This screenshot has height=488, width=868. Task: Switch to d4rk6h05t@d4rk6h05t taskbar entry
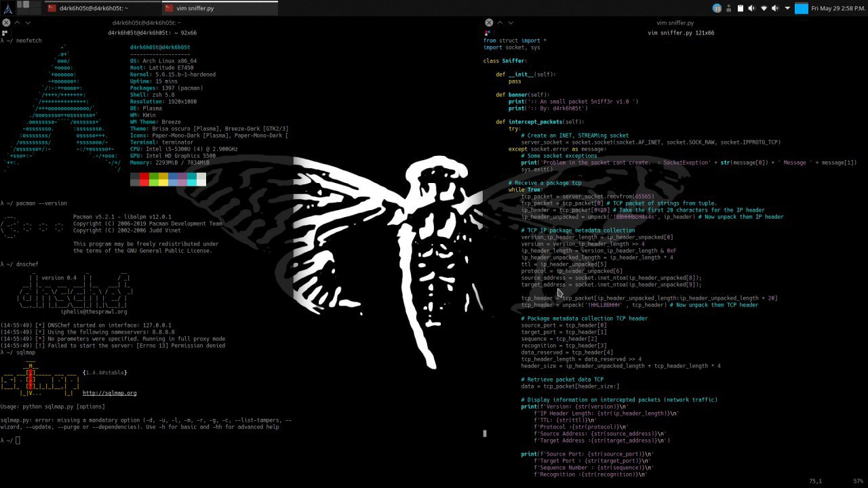pos(102,8)
